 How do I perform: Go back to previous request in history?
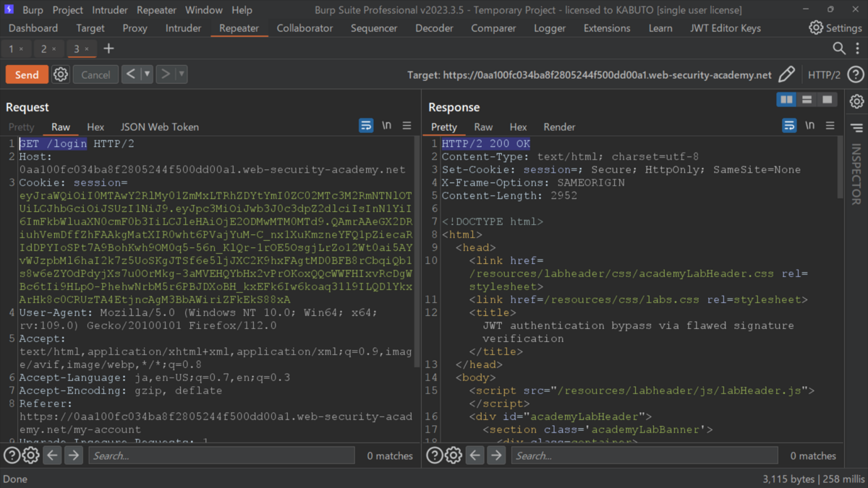click(130, 74)
